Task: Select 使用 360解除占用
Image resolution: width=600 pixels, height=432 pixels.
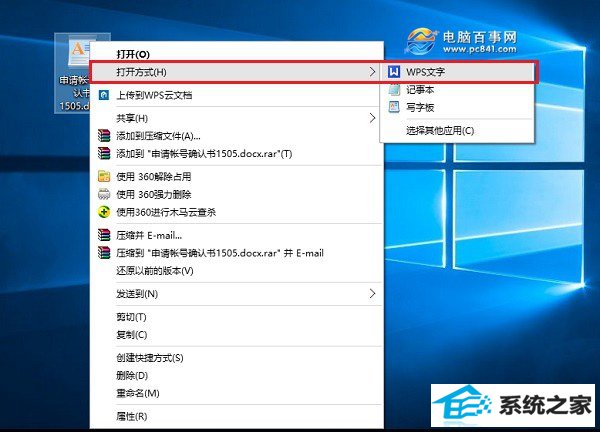Action: pos(236,177)
